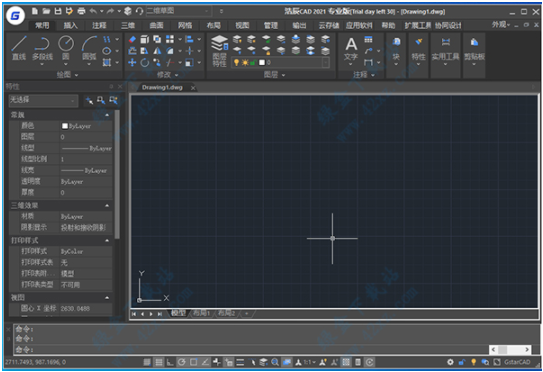This screenshot has height=372, width=543.
Task: Click the command line horizontal scrollbar
Action: [x=510, y=349]
